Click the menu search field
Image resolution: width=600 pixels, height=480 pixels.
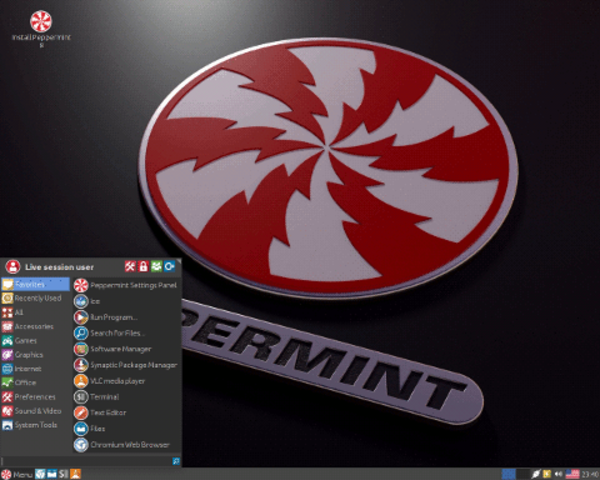tap(91, 461)
